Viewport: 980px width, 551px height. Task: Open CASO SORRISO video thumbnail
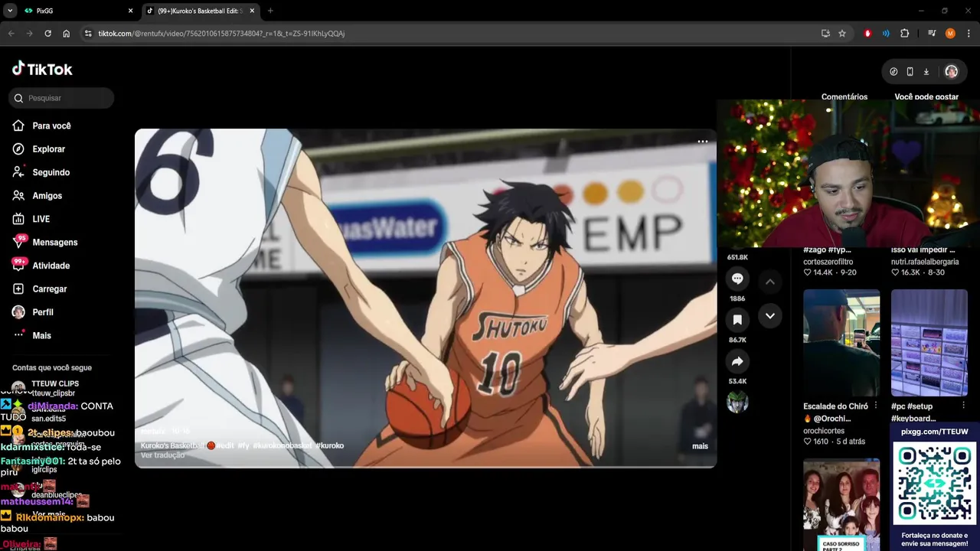click(841, 504)
